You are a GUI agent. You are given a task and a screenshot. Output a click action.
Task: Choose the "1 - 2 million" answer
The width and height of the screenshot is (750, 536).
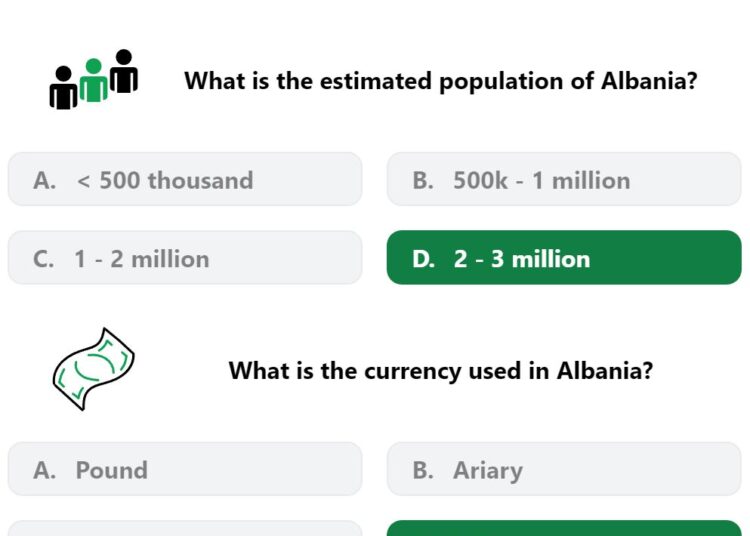tap(185, 258)
